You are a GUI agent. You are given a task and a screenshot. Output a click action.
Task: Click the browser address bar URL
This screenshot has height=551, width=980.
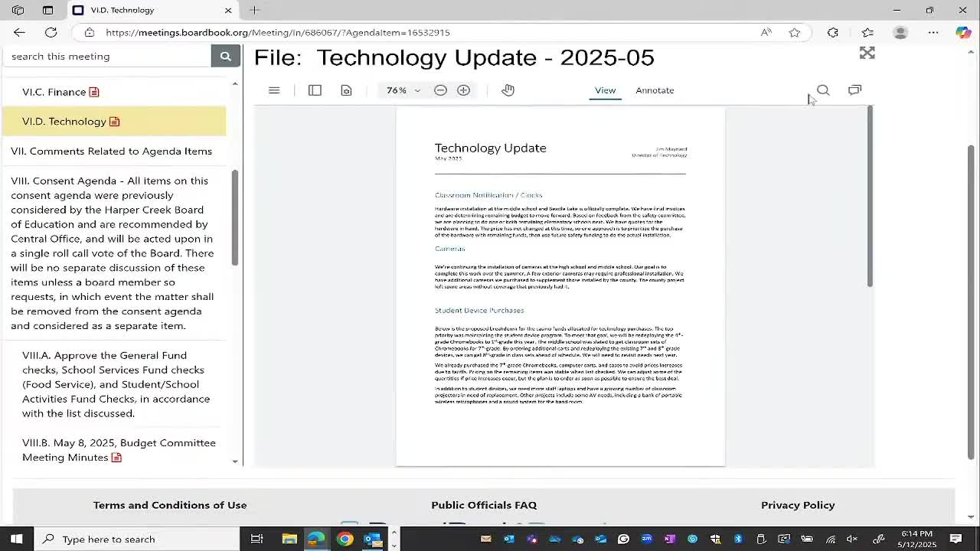coord(278,32)
